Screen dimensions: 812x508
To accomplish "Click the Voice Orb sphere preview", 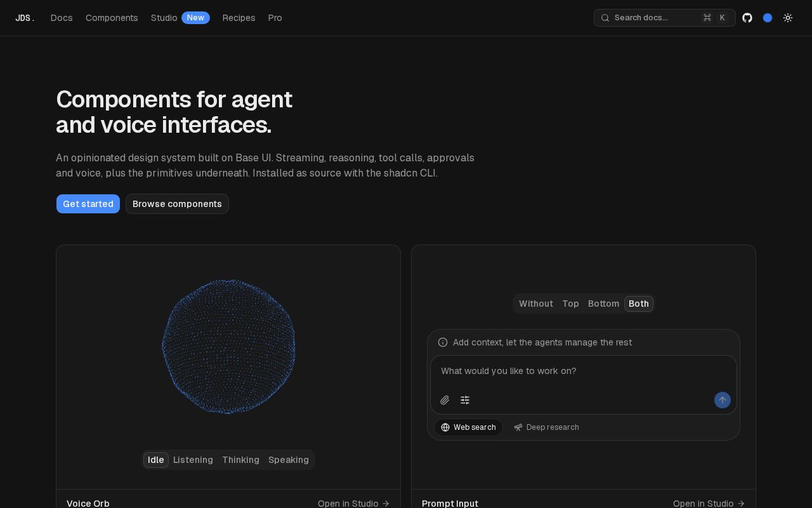I will tap(228, 347).
